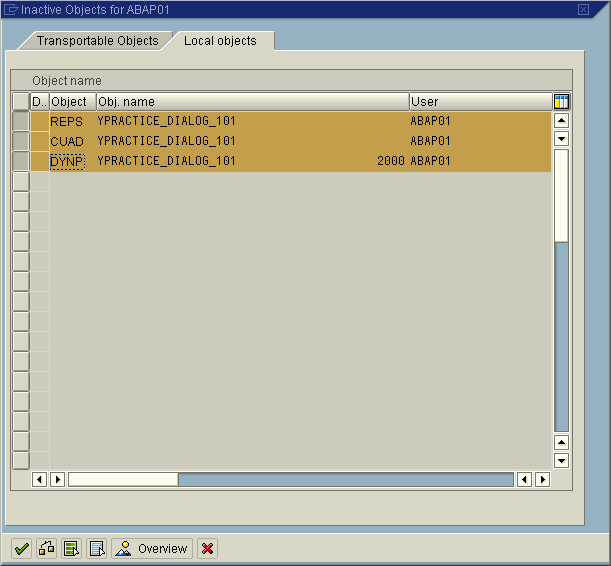Open table column configuration icon
This screenshot has width=611, height=566.
[x=561, y=101]
